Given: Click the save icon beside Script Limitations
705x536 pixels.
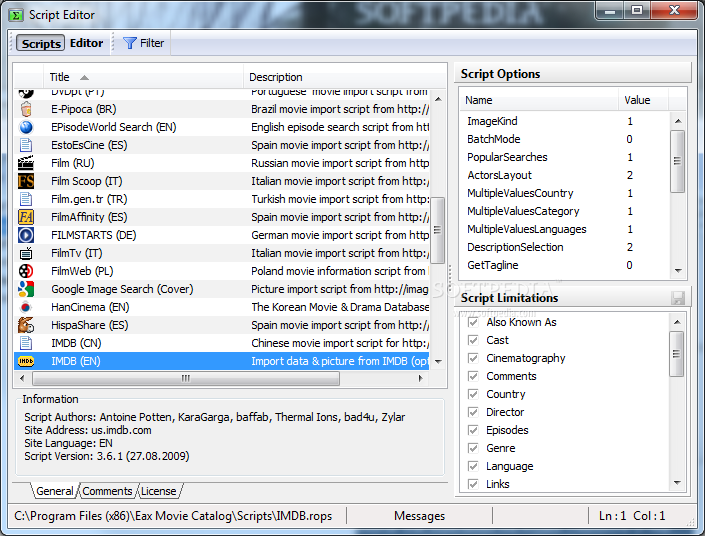Looking at the screenshot, I should coord(678,298).
